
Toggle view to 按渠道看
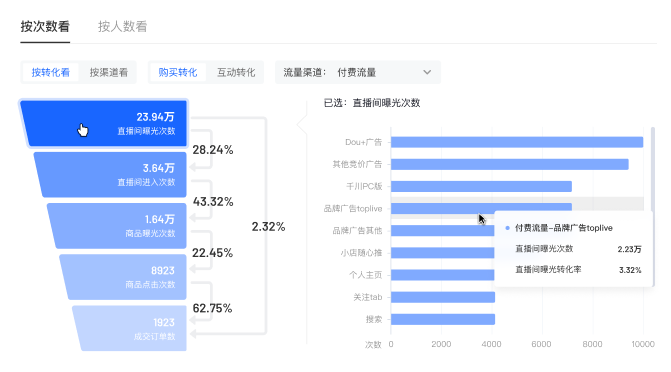(108, 72)
